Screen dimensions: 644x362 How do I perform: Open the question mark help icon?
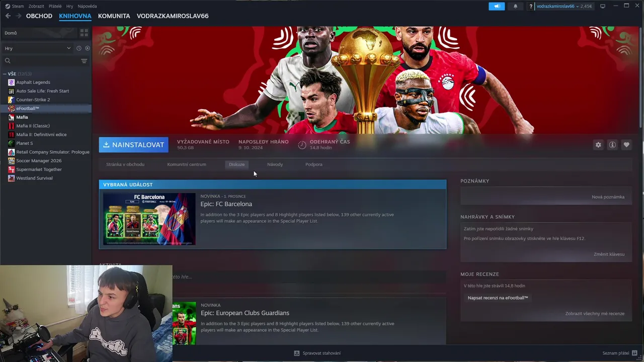(x=530, y=6)
